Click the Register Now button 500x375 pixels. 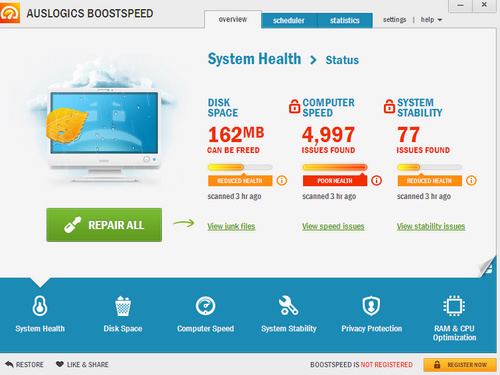point(460,365)
